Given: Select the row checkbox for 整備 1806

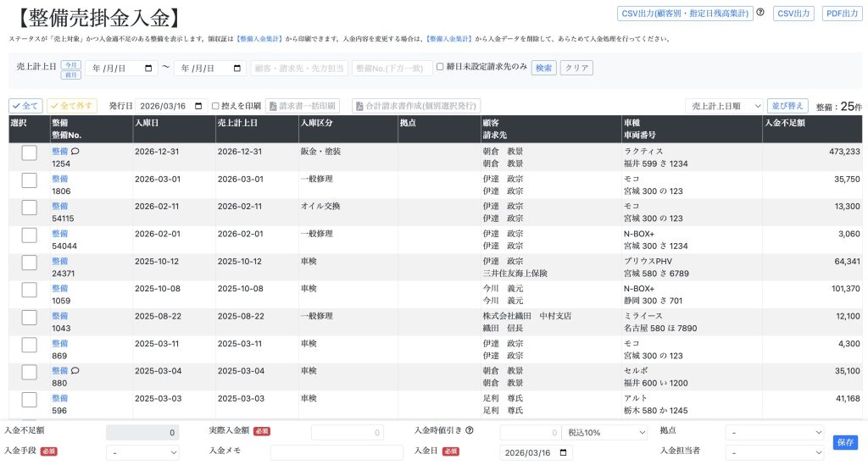Looking at the screenshot, I should 30,180.
